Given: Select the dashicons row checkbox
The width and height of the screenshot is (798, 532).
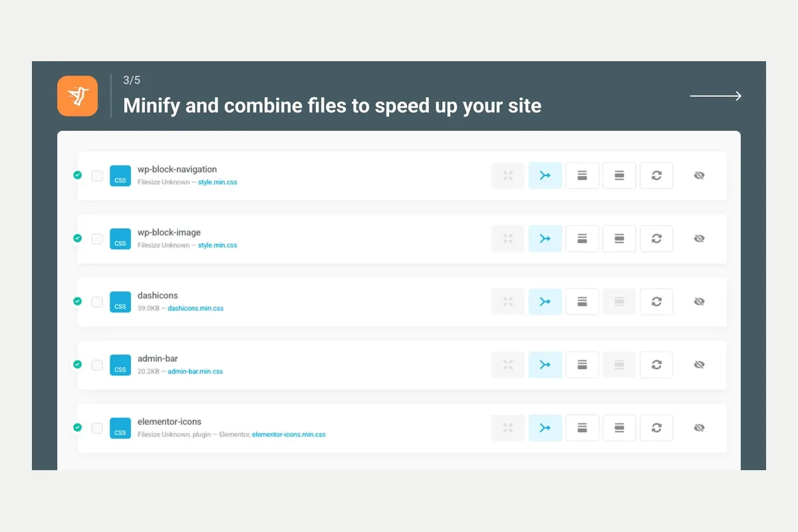Looking at the screenshot, I should tap(97, 302).
